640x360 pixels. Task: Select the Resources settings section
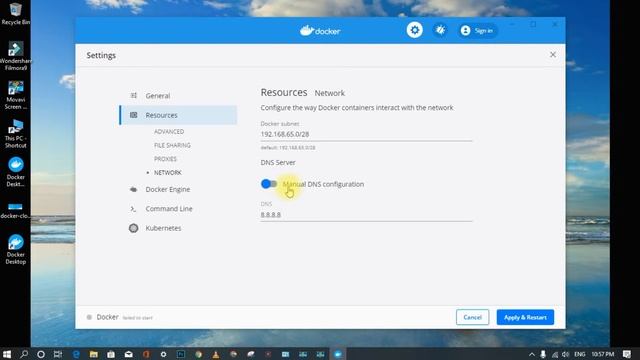[178, 115]
